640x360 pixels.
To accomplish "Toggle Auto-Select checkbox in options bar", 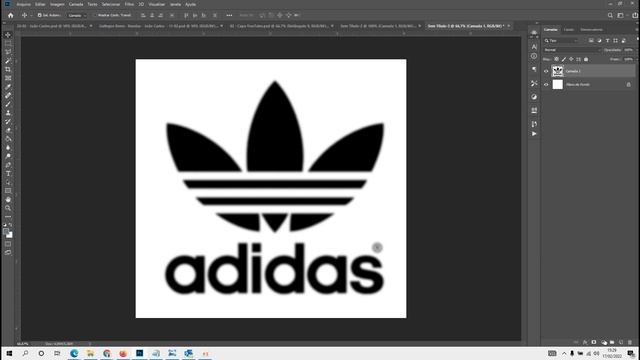I will (x=40, y=15).
